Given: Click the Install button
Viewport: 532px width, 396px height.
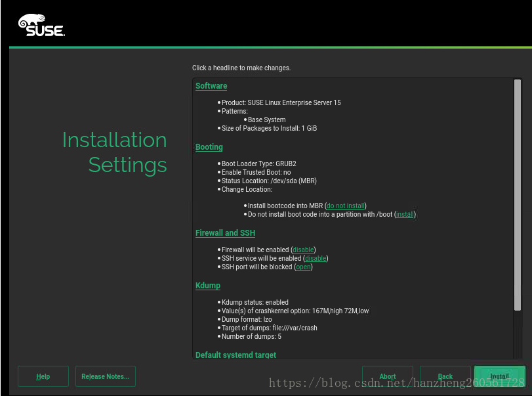Looking at the screenshot, I should point(500,376).
